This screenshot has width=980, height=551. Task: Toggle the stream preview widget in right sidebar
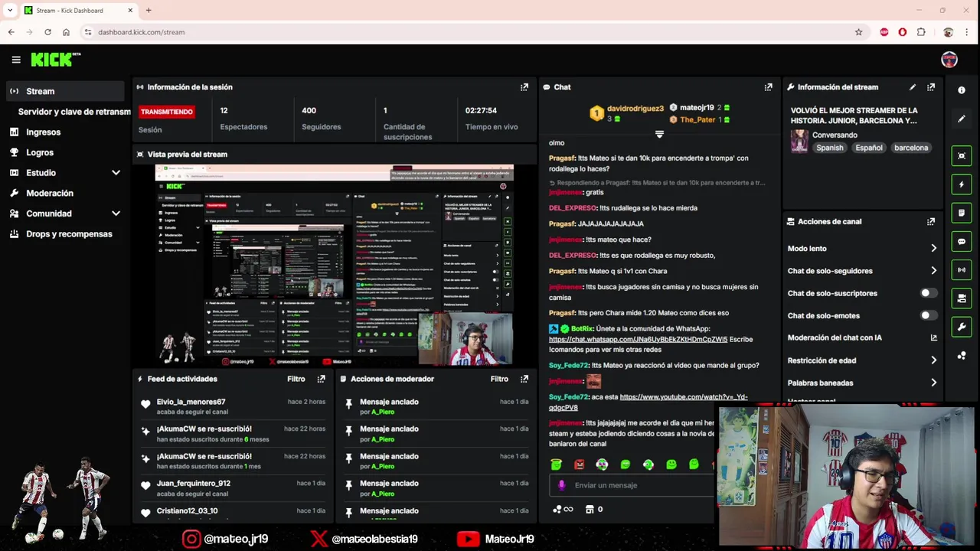point(962,156)
